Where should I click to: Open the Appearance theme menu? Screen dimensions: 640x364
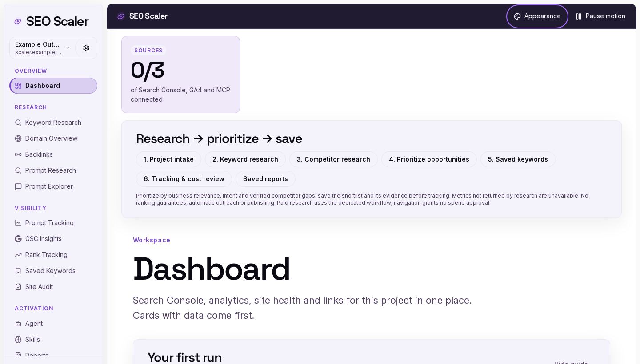537,16
